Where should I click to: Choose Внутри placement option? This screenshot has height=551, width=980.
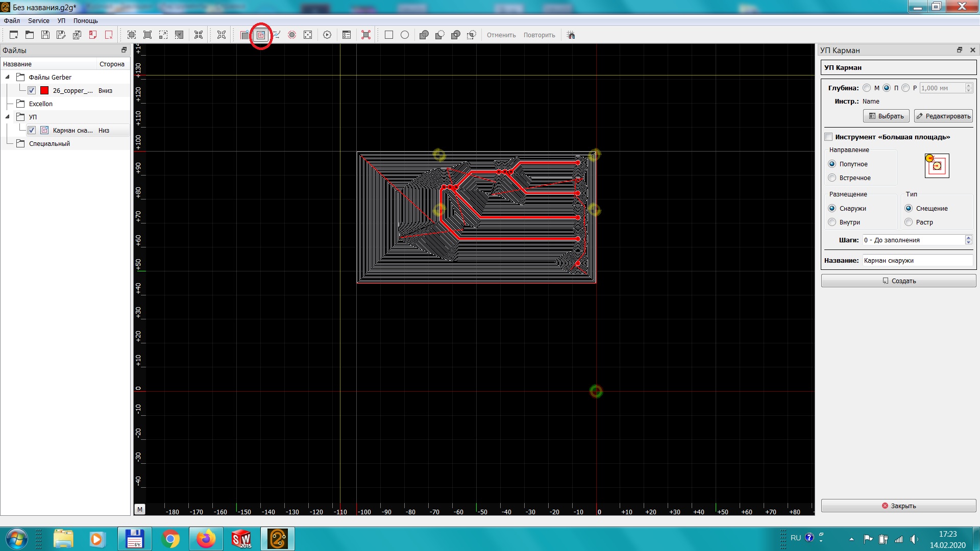(832, 222)
